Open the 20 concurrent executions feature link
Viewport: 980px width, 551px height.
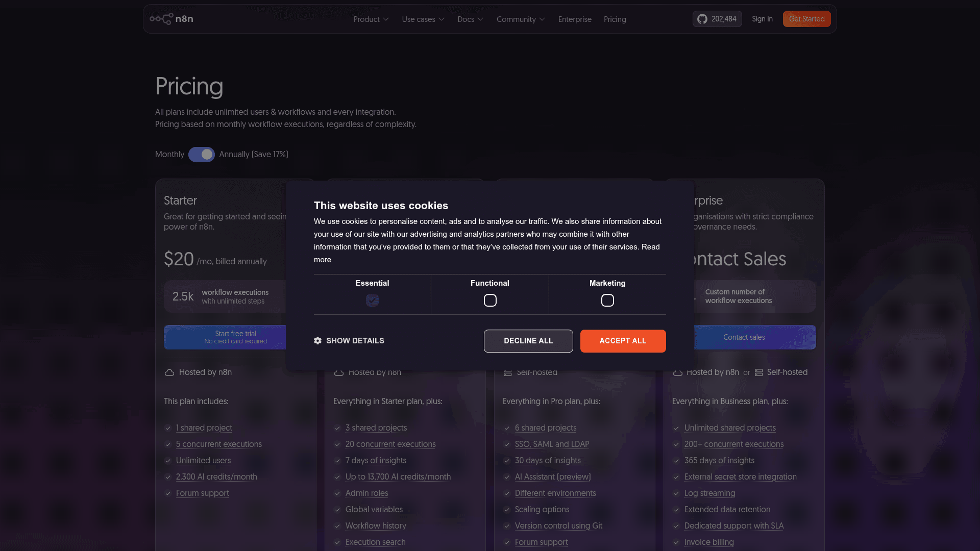pos(390,444)
